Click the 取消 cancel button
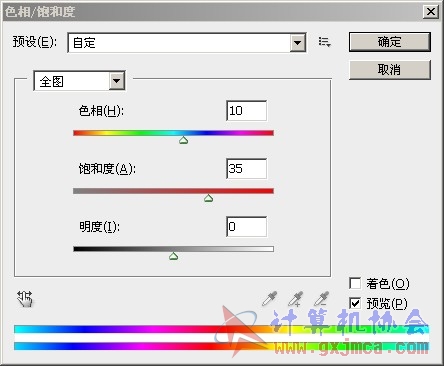The image size is (444, 366). tap(390, 70)
